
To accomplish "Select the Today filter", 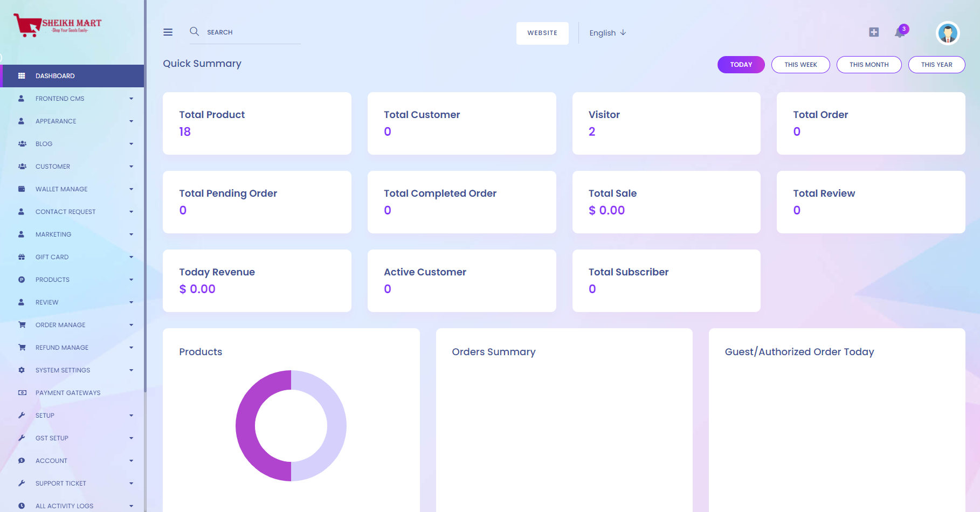I will (x=741, y=65).
